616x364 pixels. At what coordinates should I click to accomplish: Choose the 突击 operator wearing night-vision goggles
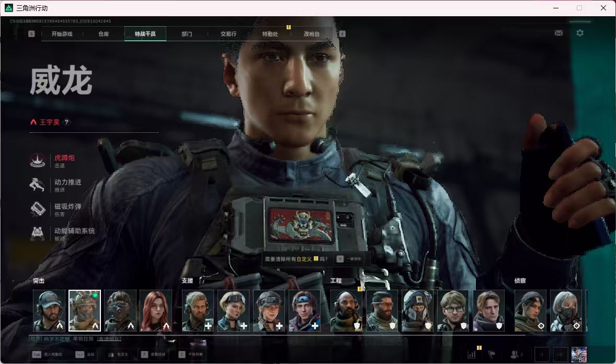tap(120, 311)
